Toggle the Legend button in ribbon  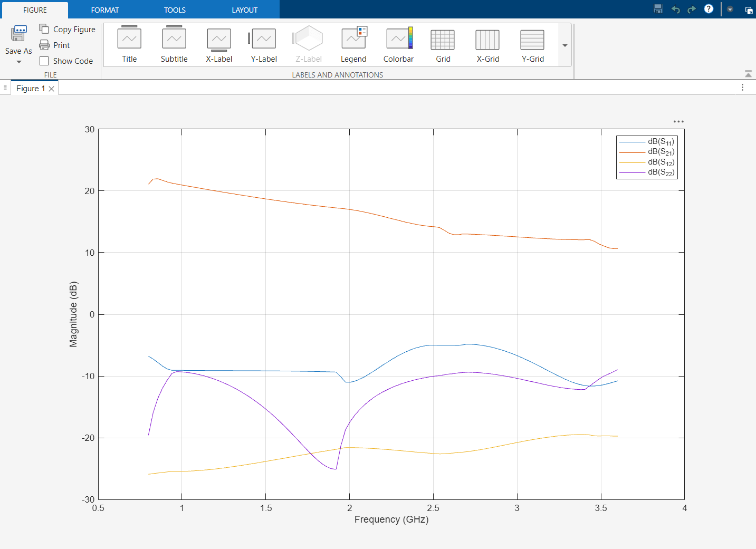[353, 44]
